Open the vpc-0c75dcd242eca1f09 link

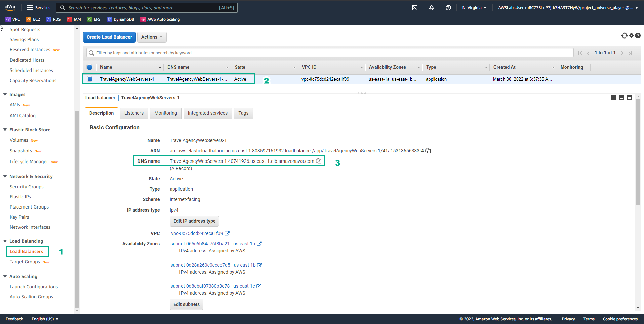point(197,233)
